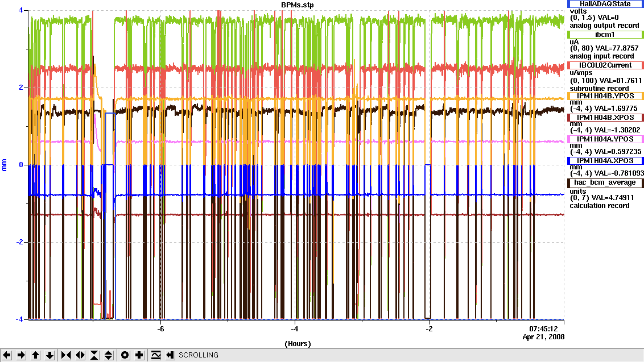The width and height of the screenshot is (644, 362).
Task: Click the scroll mode arrow-to-bar icon
Action: pyautogui.click(x=170, y=355)
